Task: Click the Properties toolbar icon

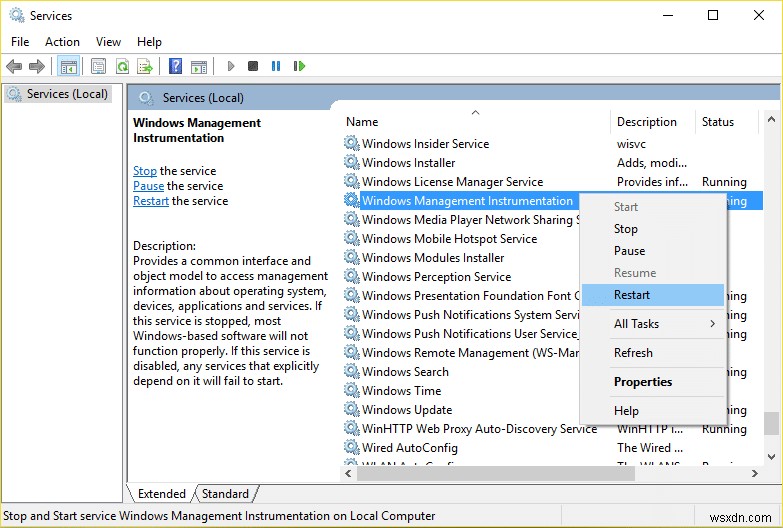Action: coord(98,66)
